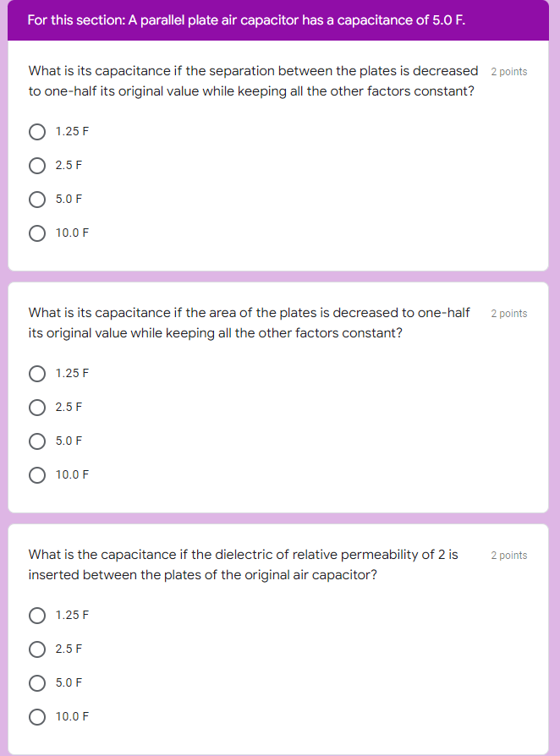The height and width of the screenshot is (756, 560).
Task: Click the purple section header banner
Action: [279, 19]
